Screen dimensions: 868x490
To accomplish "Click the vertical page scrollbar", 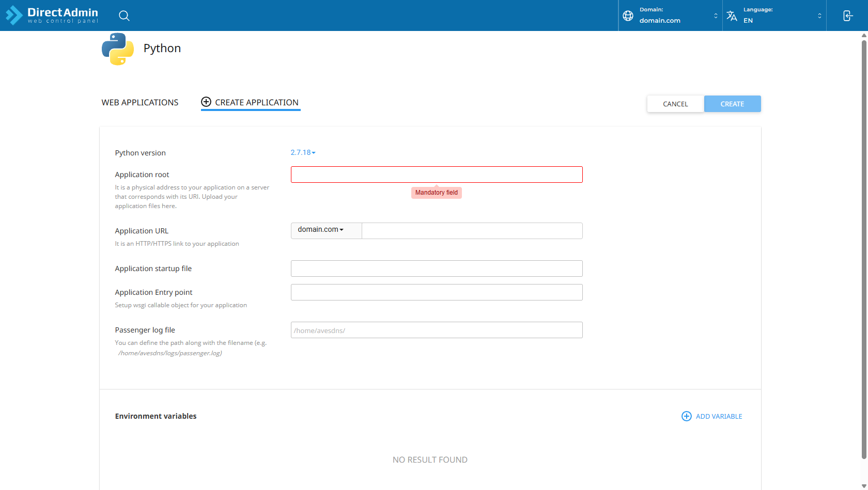I will [864, 249].
